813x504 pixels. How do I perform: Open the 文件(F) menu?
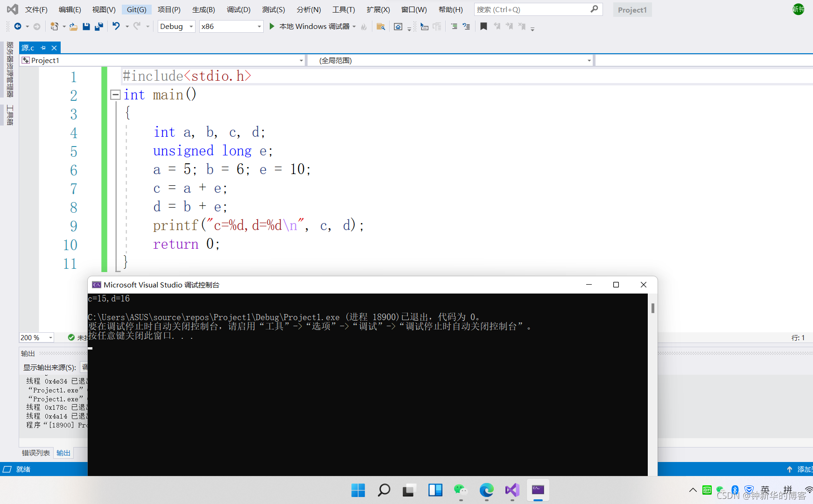(36, 9)
